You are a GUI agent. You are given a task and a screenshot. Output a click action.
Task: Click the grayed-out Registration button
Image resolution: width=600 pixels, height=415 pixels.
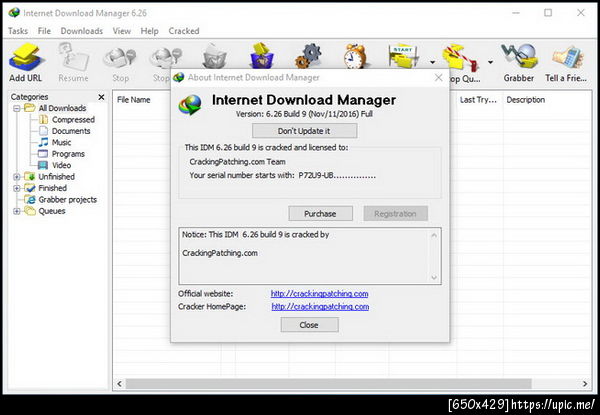coord(395,213)
